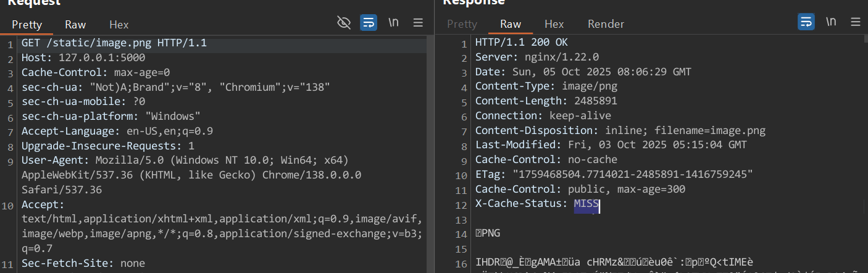868x273 pixels.
Task: Select the Response Raw tab
Action: [510, 24]
